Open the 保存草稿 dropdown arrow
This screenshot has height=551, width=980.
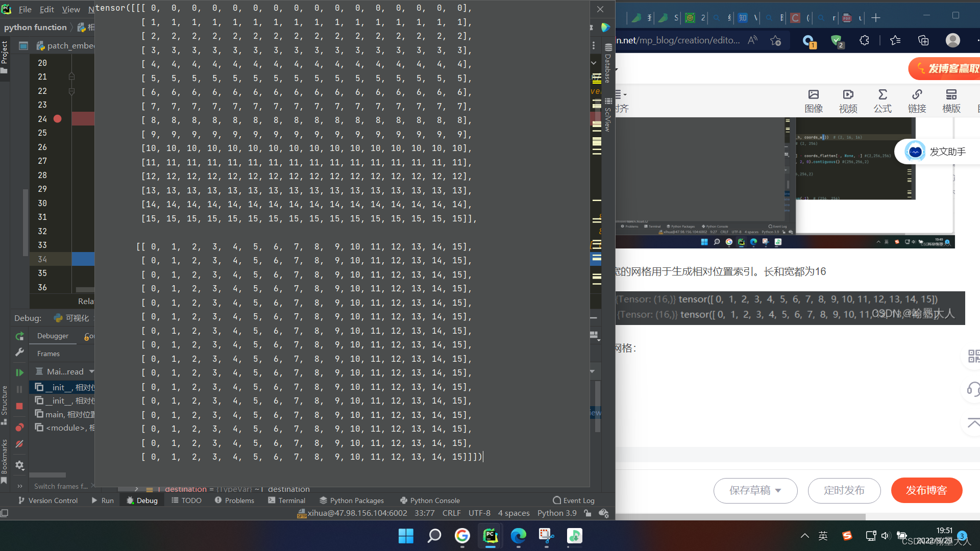pos(778,491)
